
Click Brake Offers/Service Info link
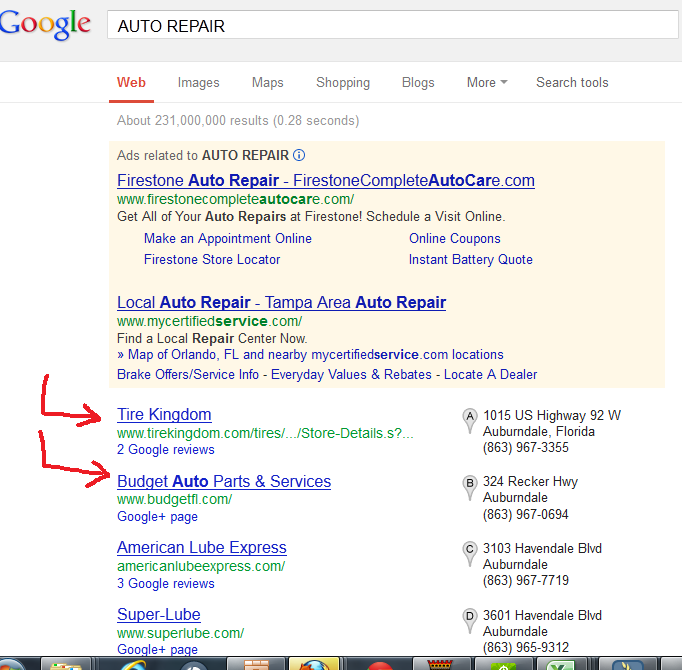click(x=188, y=374)
